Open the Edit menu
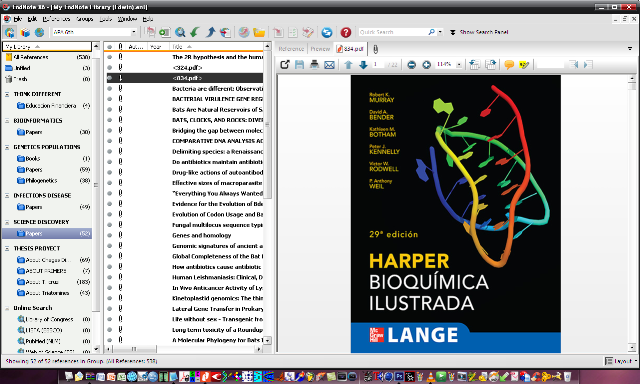This screenshot has height=384, width=640. click(32, 19)
